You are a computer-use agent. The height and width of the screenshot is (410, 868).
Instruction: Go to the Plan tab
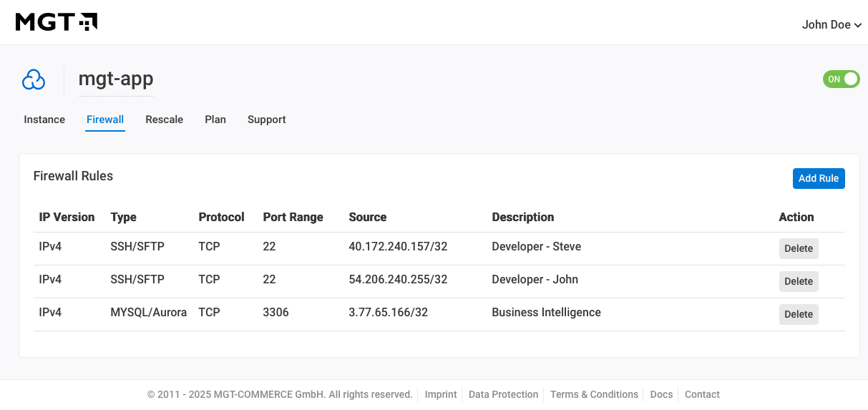[x=215, y=119]
